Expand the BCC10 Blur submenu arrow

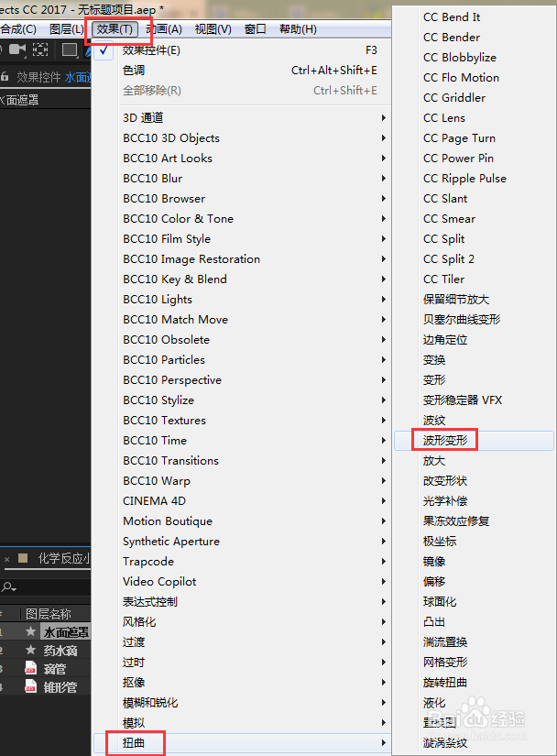(x=384, y=179)
